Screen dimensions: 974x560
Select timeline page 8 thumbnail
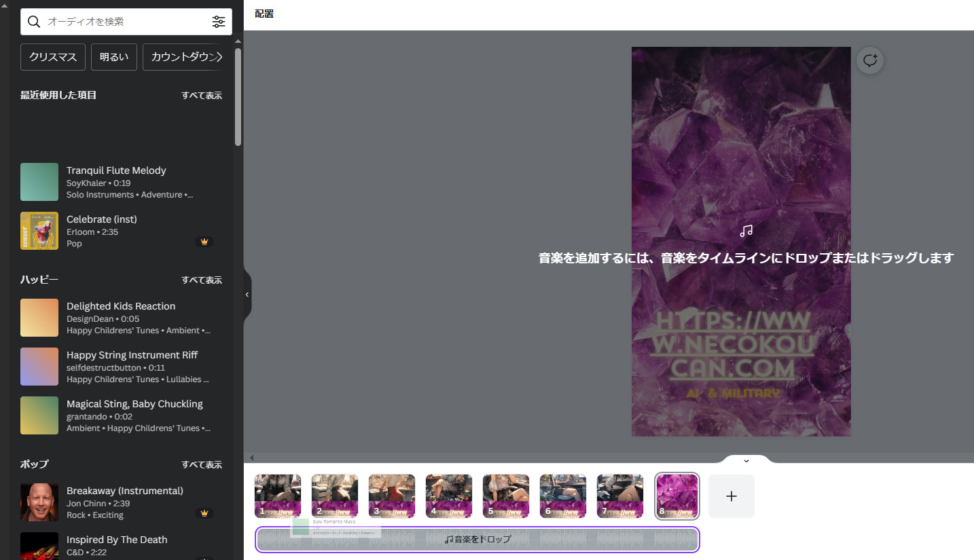(677, 496)
